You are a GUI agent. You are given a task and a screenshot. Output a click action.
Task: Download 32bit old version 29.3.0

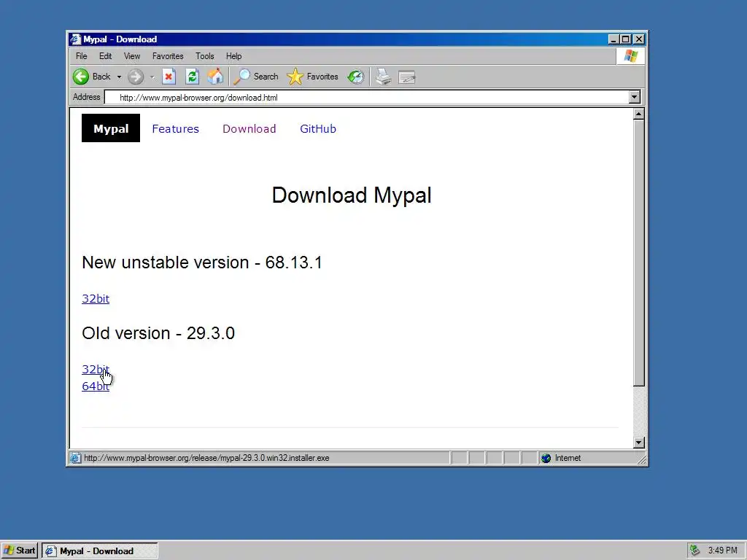[x=96, y=369]
